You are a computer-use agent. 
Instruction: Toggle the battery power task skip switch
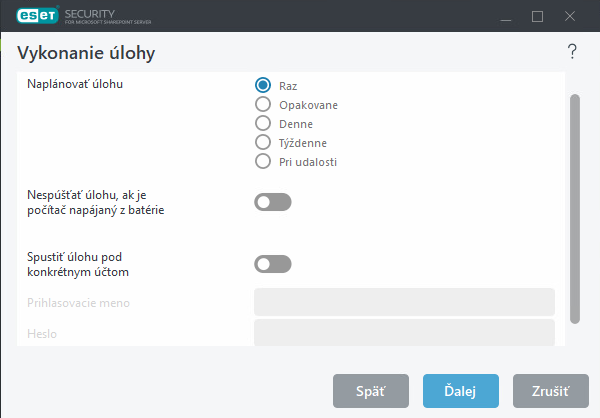tap(273, 202)
